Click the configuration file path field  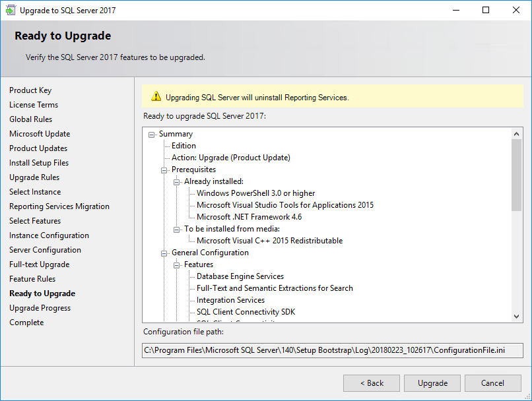333,350
